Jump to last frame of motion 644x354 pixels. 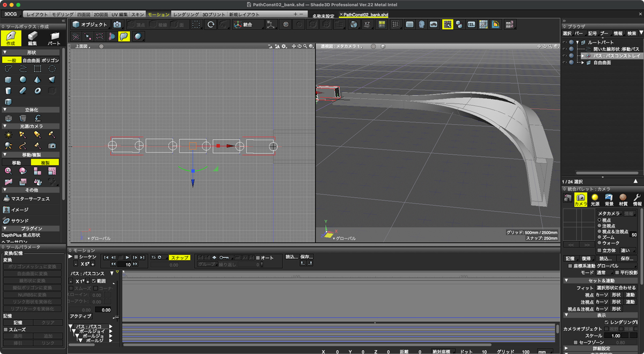142,258
